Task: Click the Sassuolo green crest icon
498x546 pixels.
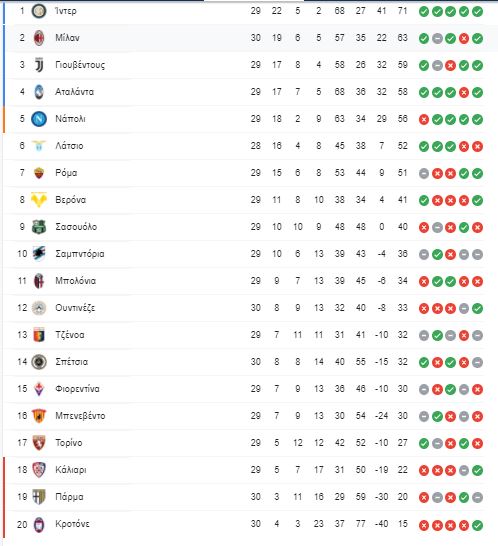Action: click(x=39, y=227)
